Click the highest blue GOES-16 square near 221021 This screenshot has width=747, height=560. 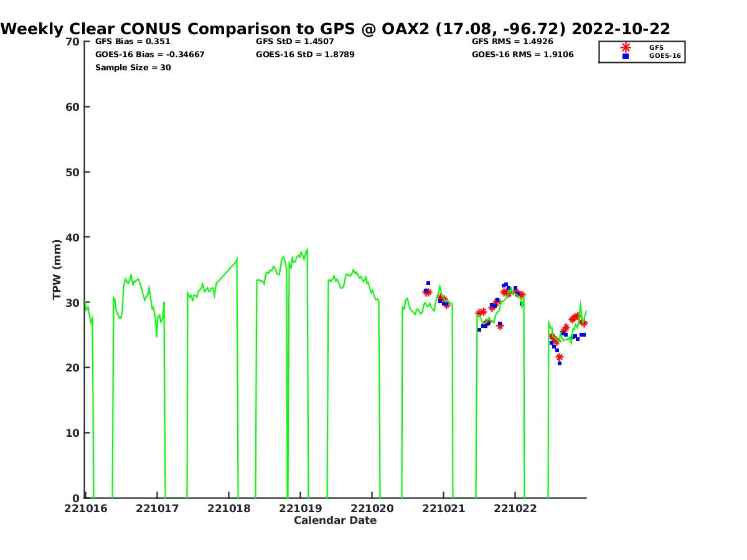428,283
